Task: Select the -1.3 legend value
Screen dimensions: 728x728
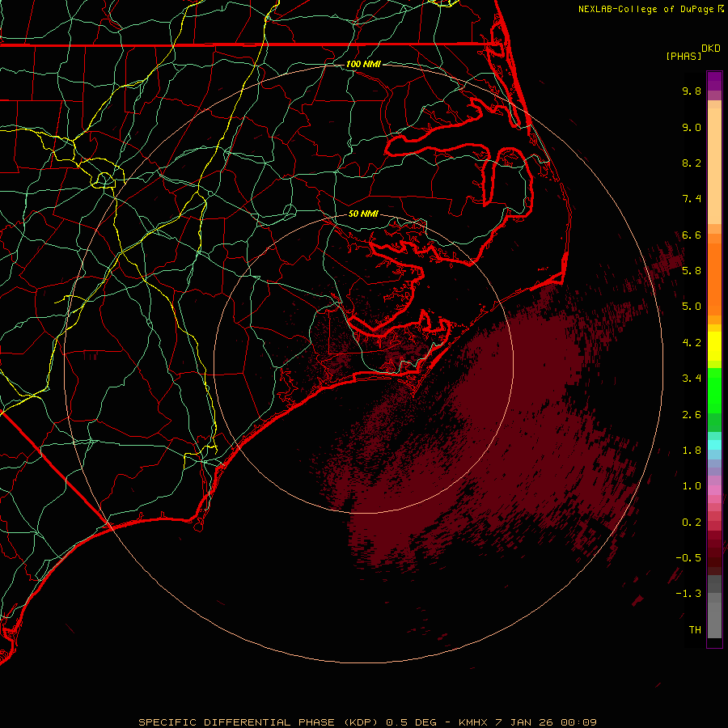Action: (688, 594)
